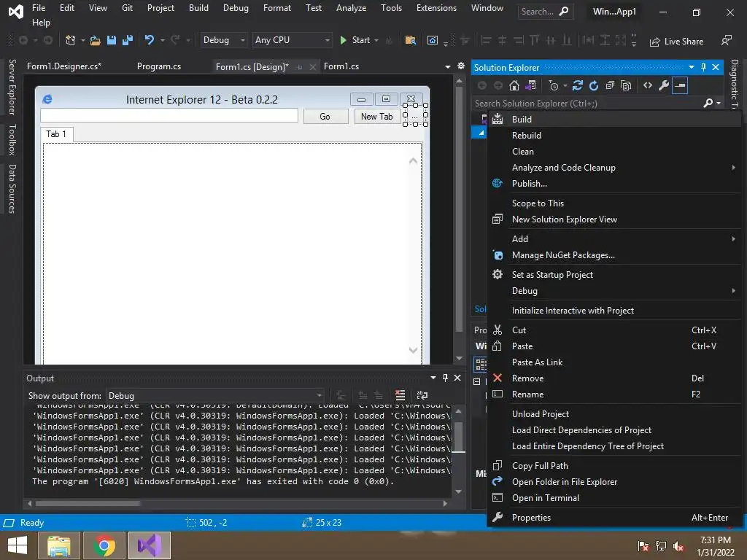Viewport: 747px width, 560px height.
Task: Open the Find in Files icon
Action: 410,41
